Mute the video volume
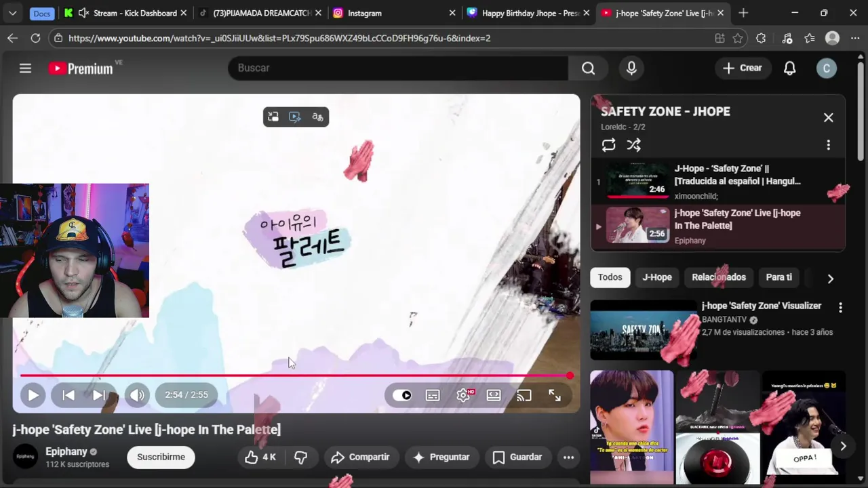 (x=137, y=395)
